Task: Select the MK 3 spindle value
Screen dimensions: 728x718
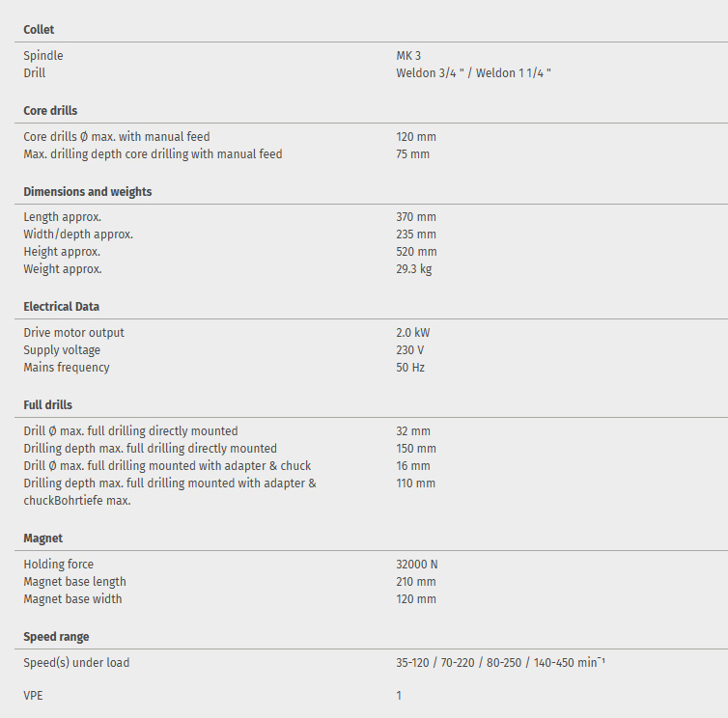Action: pyautogui.click(x=408, y=56)
